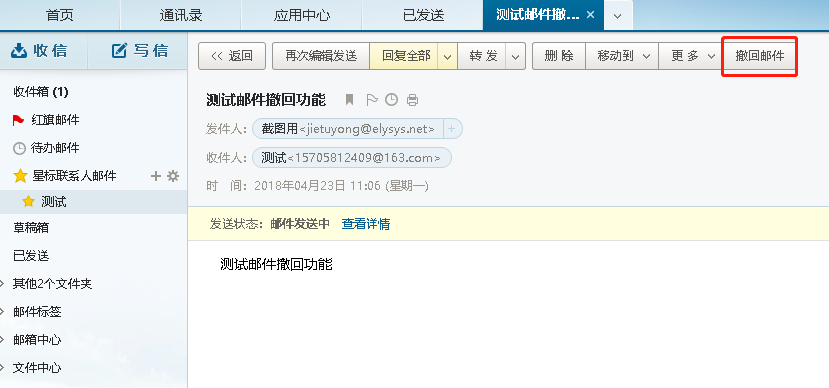
Task: Go back with the << 返回 button
Action: point(232,56)
